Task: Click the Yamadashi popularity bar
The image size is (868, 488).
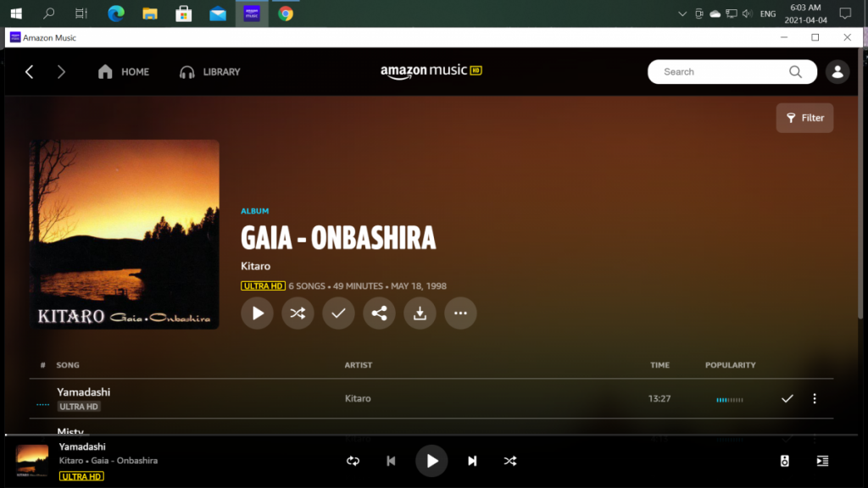Action: click(x=730, y=400)
